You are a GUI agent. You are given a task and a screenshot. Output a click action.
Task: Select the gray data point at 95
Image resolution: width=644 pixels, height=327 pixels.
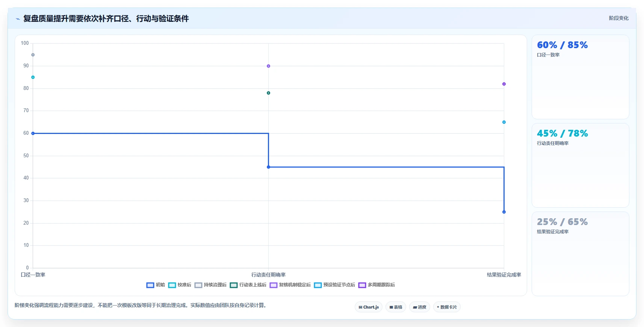(33, 55)
